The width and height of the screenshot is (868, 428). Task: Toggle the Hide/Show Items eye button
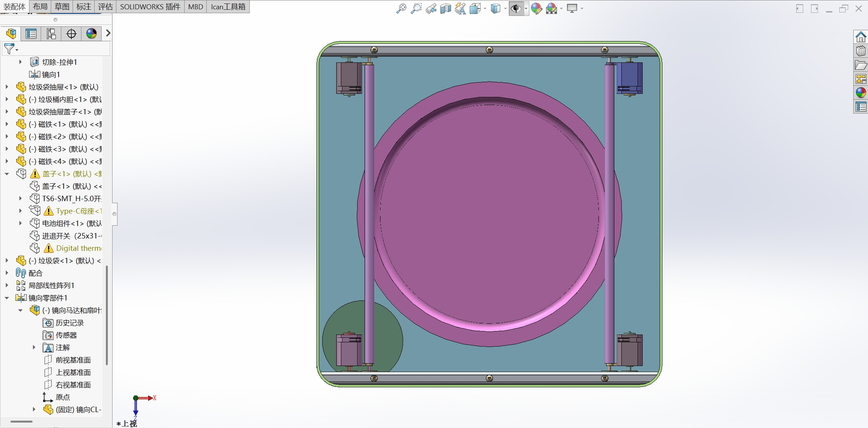click(x=515, y=9)
